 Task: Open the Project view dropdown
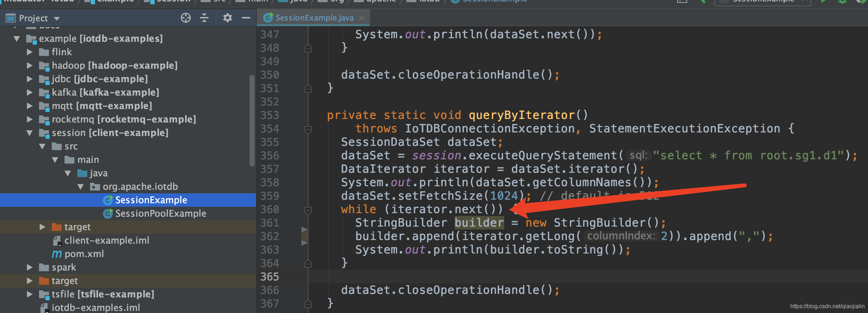tap(57, 18)
